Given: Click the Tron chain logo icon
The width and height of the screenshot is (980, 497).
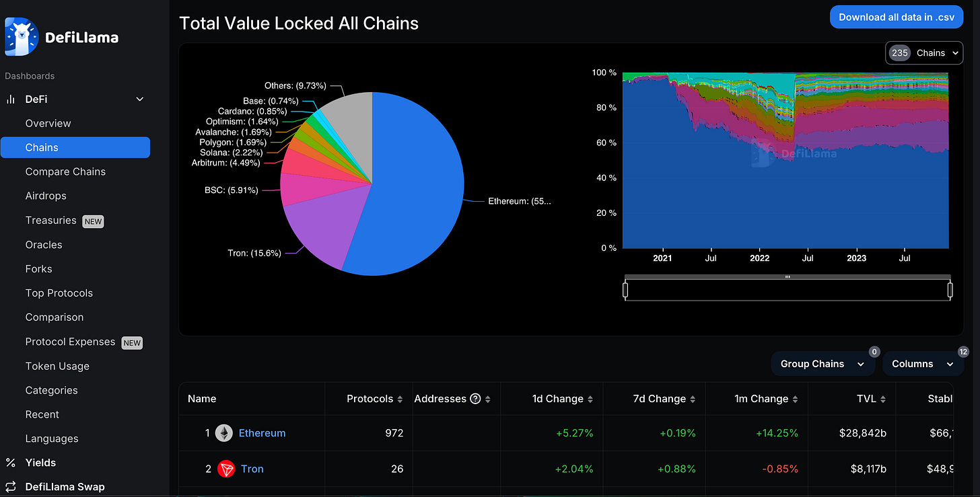Looking at the screenshot, I should (226, 469).
